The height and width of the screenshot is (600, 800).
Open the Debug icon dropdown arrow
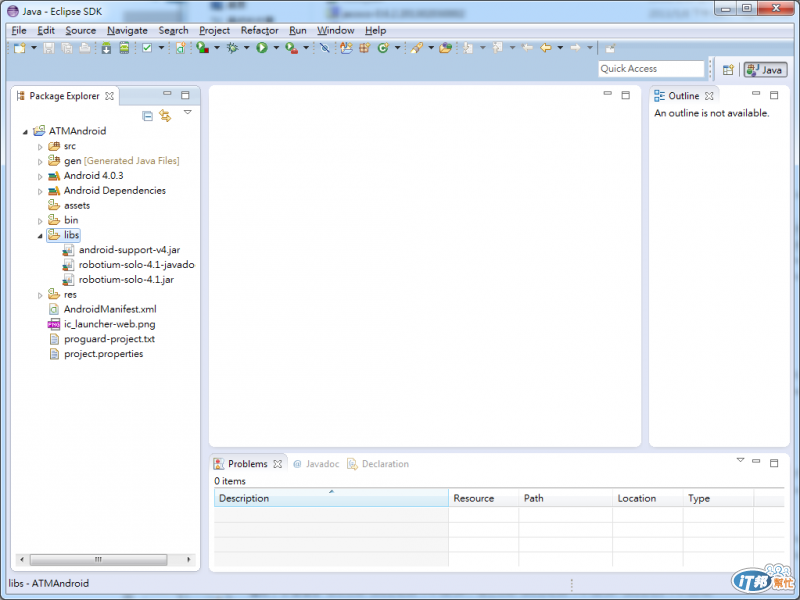pyautogui.click(x=246, y=48)
